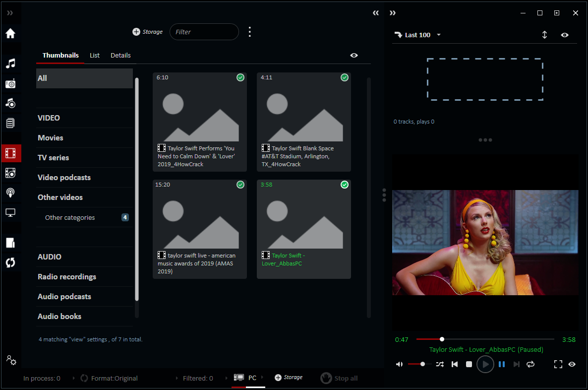Viewport: 588px width, 390px height.
Task: Open the video disc sidebar icon
Action: 10,173
